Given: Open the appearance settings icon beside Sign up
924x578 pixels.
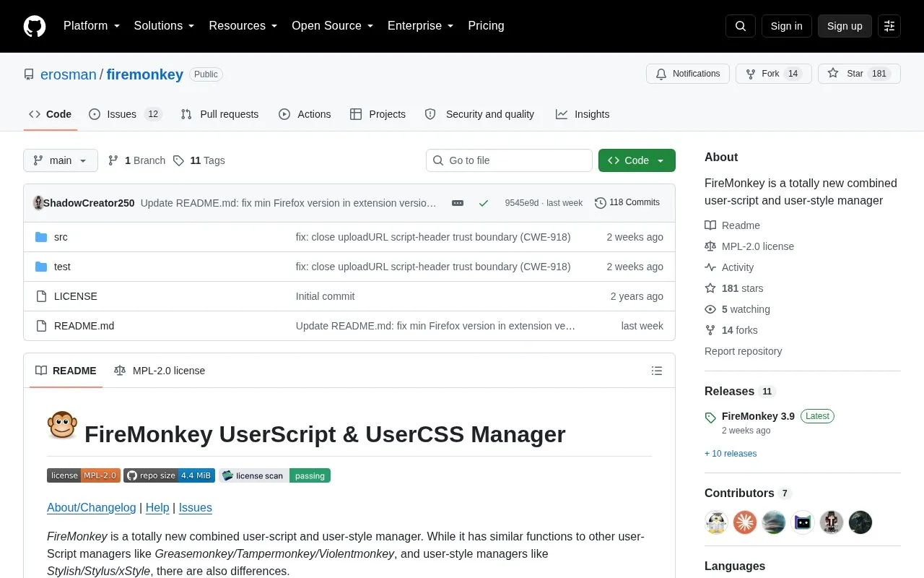Looking at the screenshot, I should pyautogui.click(x=889, y=26).
